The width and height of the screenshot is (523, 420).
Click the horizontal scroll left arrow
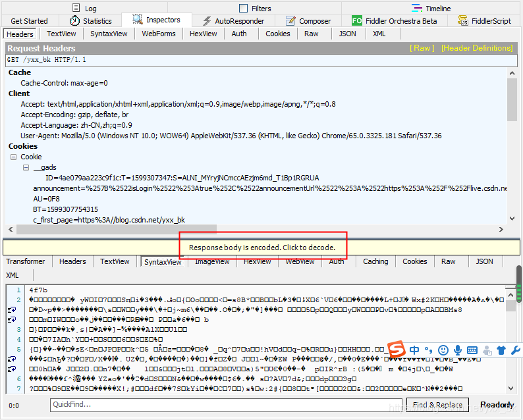point(11,229)
